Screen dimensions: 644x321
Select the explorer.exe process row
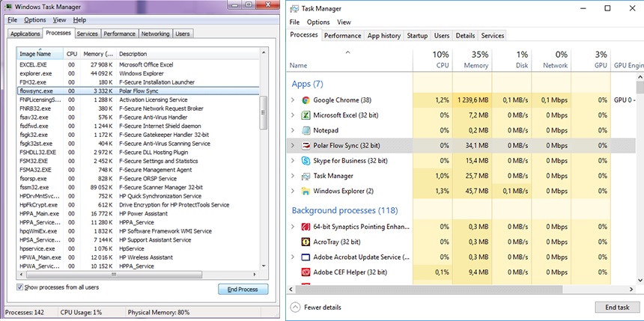tap(138, 73)
